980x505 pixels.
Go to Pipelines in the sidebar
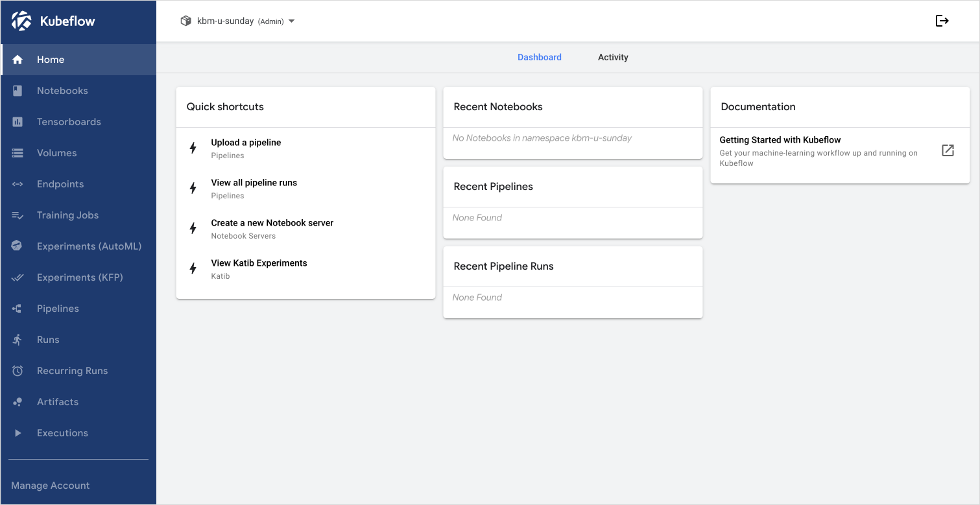click(x=78, y=309)
